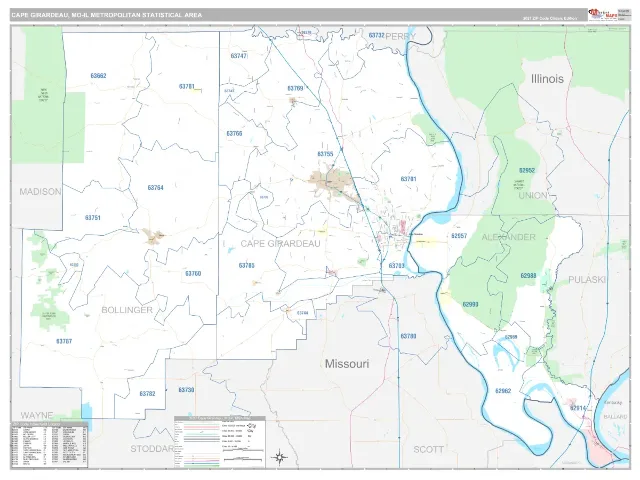Select the Missouri state label

[347, 364]
